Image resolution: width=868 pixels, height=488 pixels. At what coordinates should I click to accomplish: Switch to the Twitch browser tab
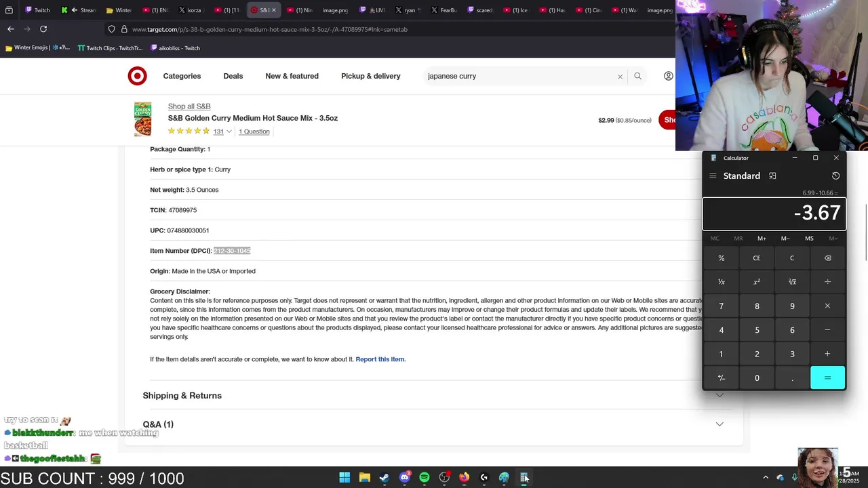tap(37, 10)
